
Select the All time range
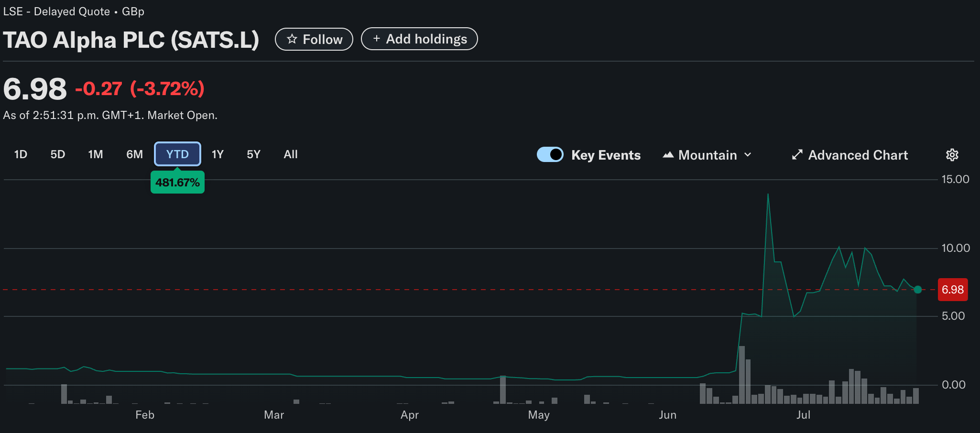pos(291,154)
